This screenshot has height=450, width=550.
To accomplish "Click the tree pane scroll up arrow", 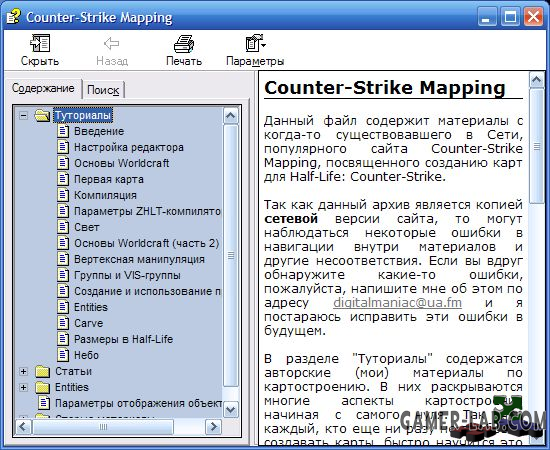I will 231,116.
